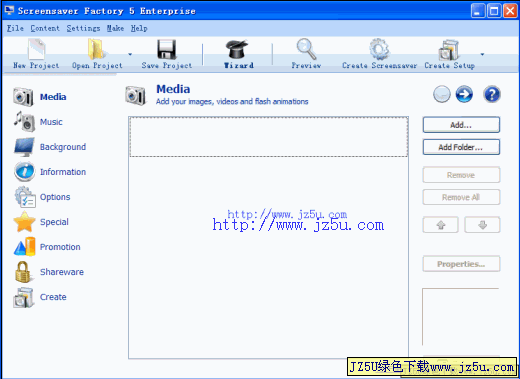The image size is (520, 379).
Task: Open the Make menu
Action: click(x=115, y=28)
